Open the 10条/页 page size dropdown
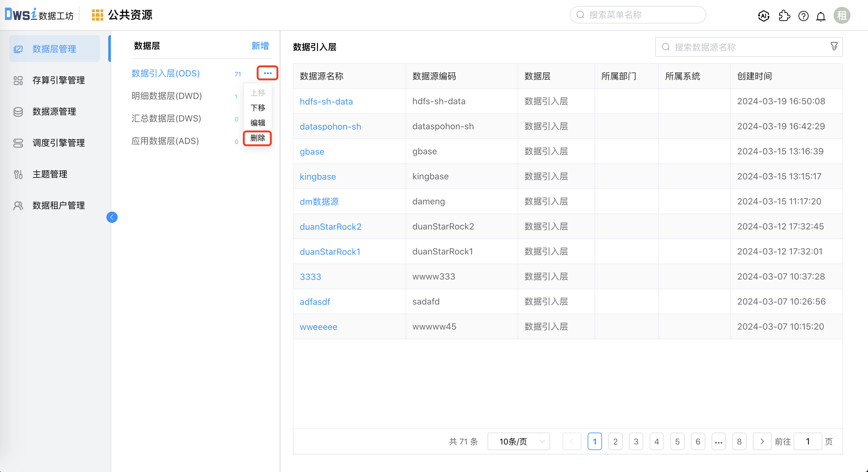 (518, 441)
